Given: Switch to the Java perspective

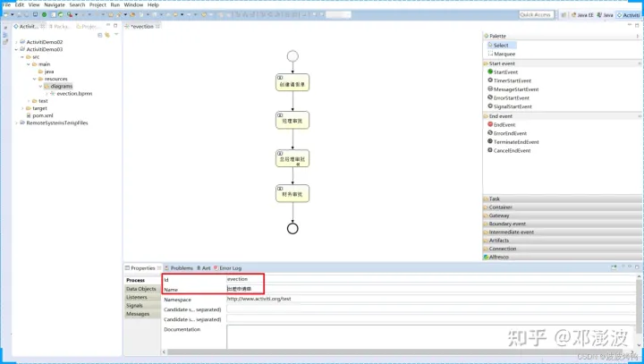Looking at the screenshot, I should pyautogui.click(x=605, y=15).
